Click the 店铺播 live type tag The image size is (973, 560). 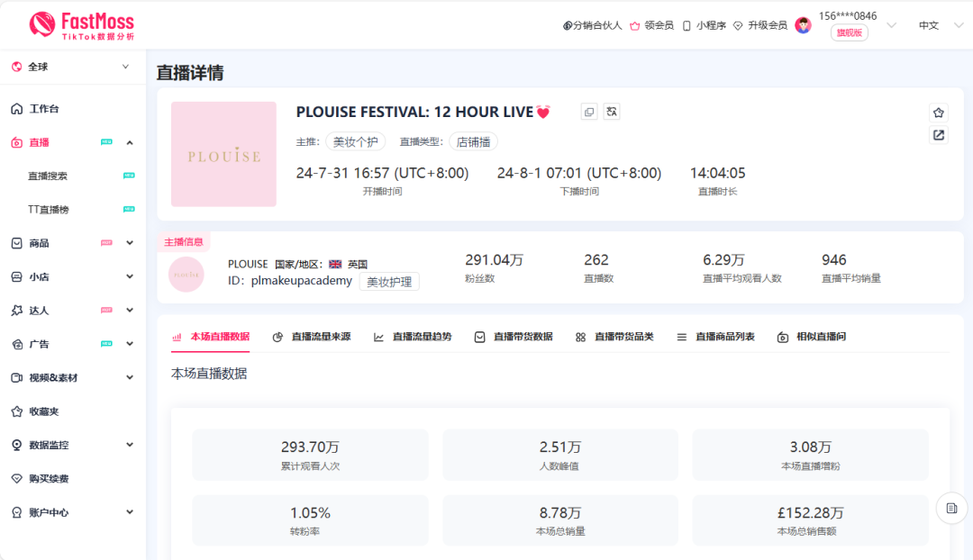474,142
